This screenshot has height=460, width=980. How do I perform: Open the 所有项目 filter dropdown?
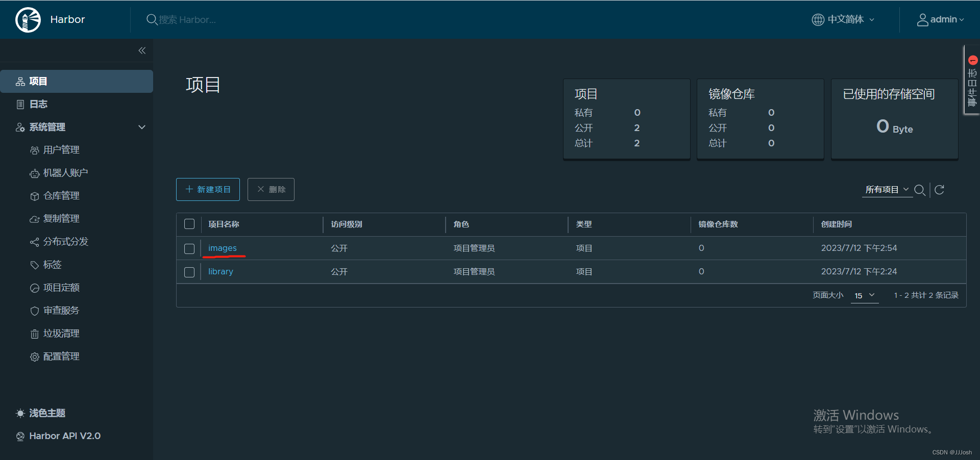tap(887, 190)
